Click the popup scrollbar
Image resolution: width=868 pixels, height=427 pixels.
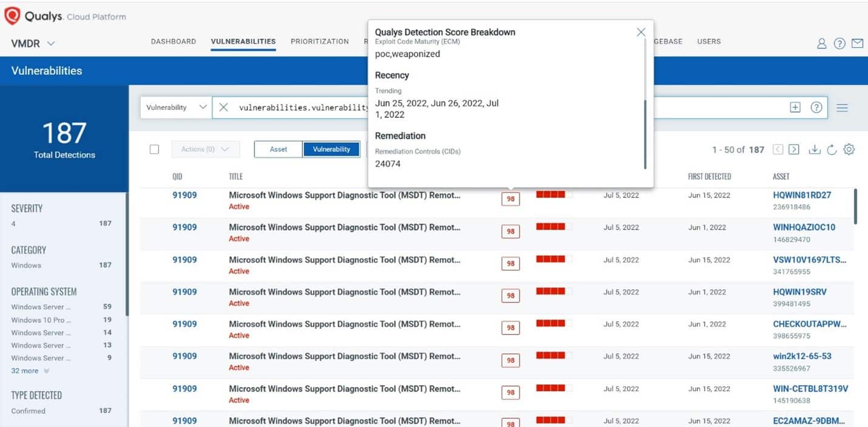click(645, 135)
